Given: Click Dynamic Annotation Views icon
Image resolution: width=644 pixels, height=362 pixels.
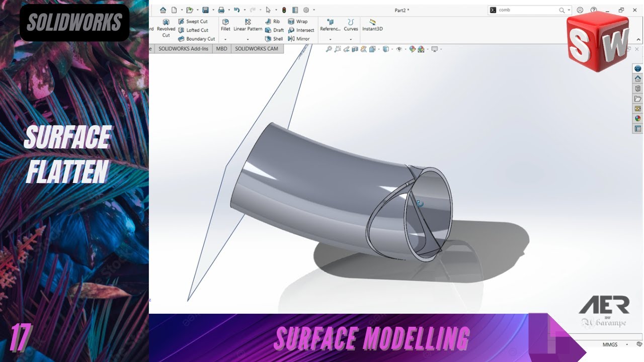Looking at the screenshot, I should point(363,49).
